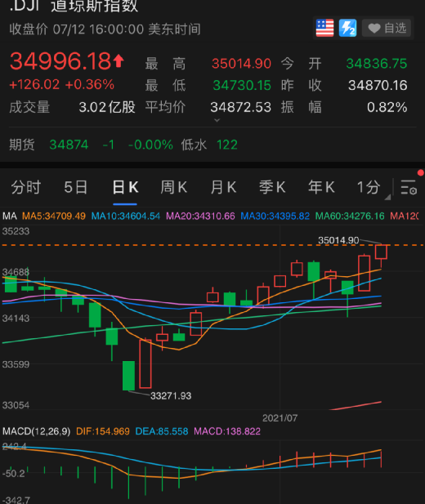Screen dimensions: 425x504
Task: Tap MA30:34395.82 value
Action: click(275, 216)
